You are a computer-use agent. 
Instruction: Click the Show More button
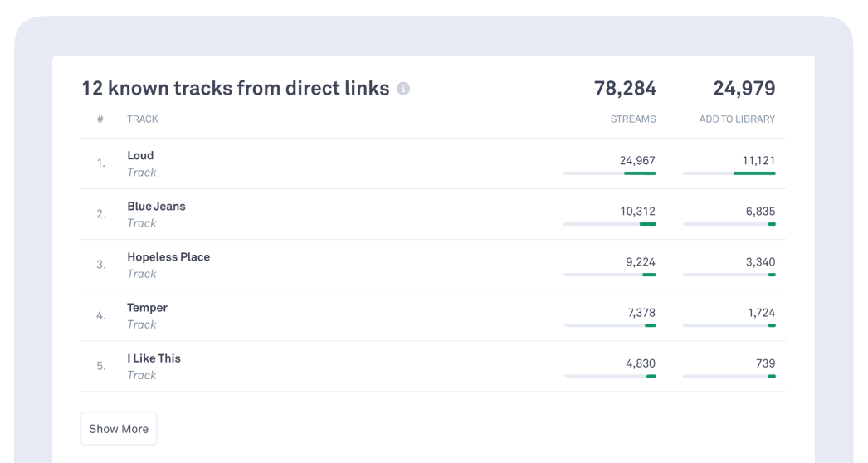(x=119, y=429)
